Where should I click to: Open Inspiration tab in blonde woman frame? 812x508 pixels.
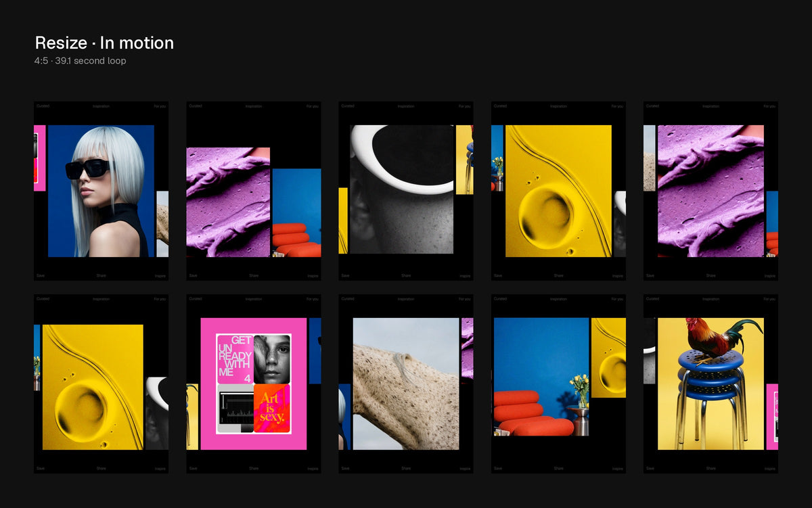pyautogui.click(x=101, y=106)
